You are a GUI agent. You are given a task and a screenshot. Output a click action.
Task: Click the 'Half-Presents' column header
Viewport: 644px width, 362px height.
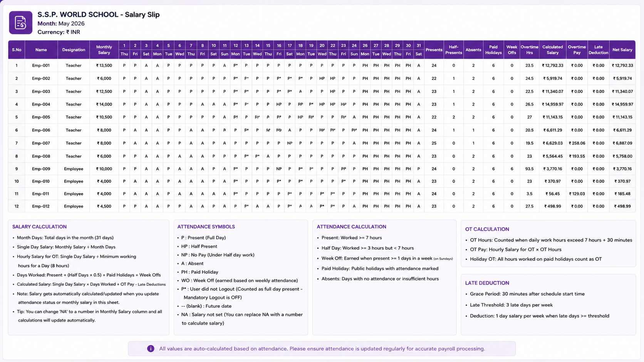453,50
